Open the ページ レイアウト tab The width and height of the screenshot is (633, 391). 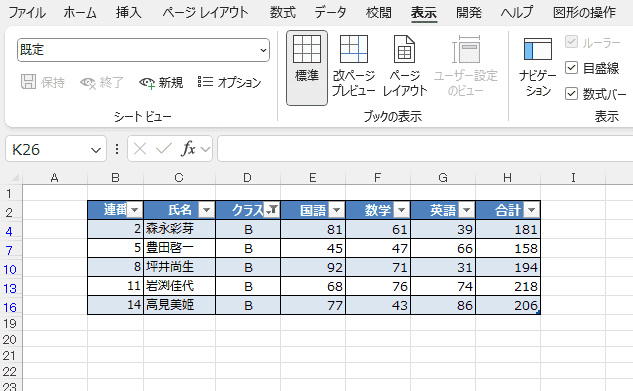point(205,13)
